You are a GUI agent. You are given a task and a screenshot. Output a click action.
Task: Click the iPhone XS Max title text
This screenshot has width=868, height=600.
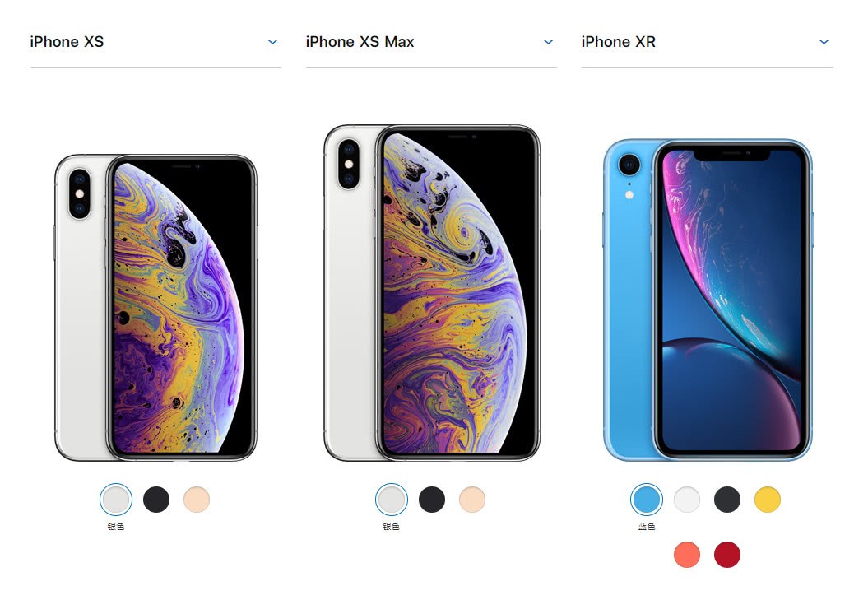360,42
